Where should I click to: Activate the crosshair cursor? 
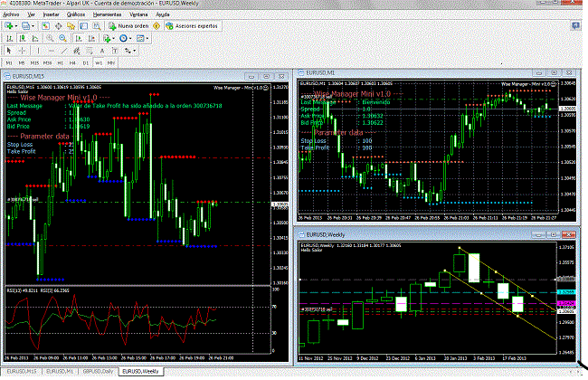(x=22, y=51)
